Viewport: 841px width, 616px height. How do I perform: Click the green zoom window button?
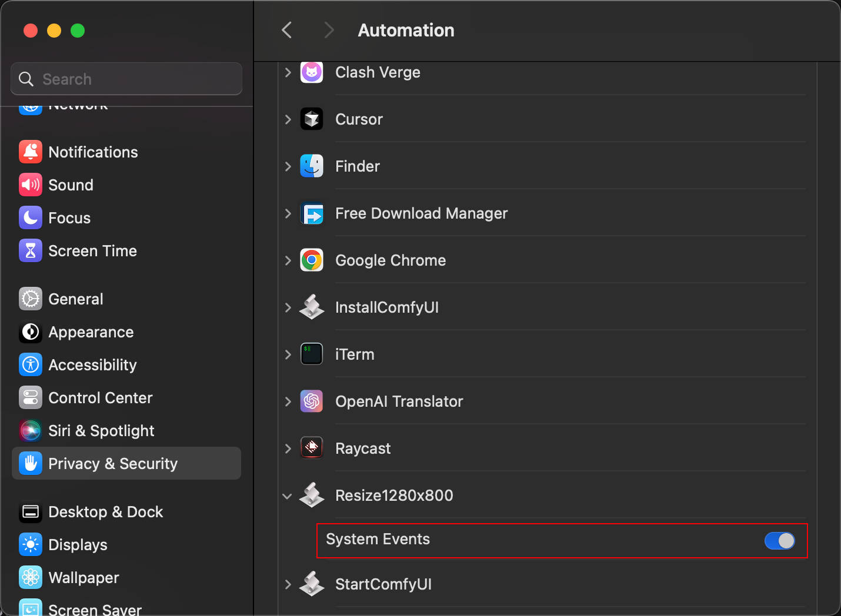point(78,31)
